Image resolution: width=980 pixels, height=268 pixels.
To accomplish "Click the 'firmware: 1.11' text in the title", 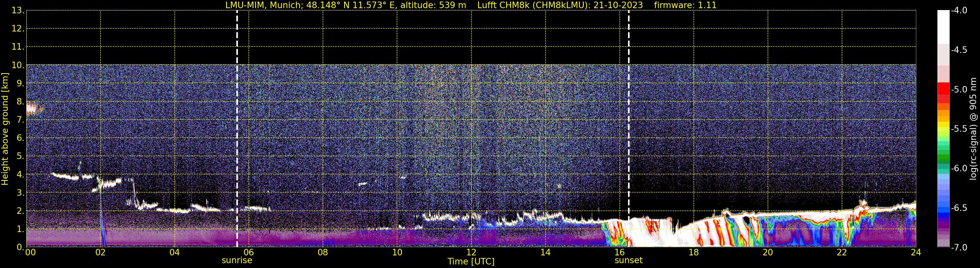I will click(x=685, y=5).
